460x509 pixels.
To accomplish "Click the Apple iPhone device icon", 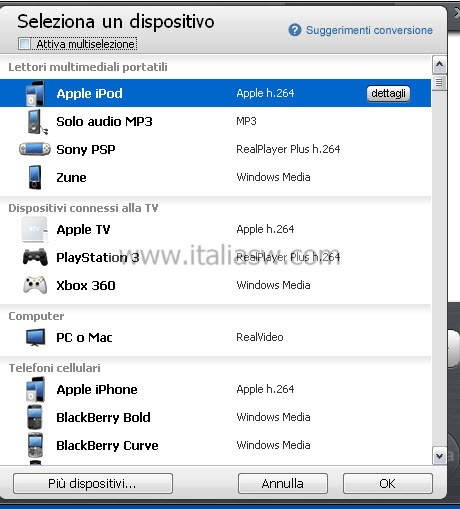I will point(35,389).
